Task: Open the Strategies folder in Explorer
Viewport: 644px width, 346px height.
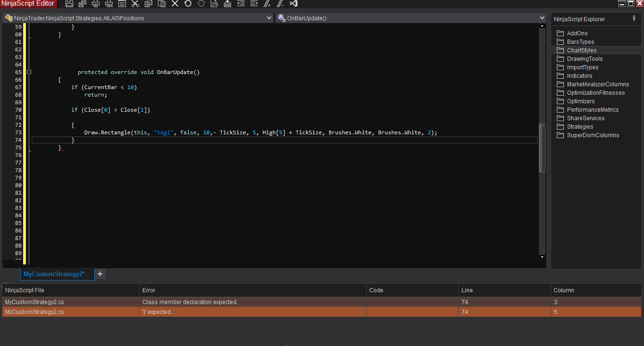Action: [580, 127]
